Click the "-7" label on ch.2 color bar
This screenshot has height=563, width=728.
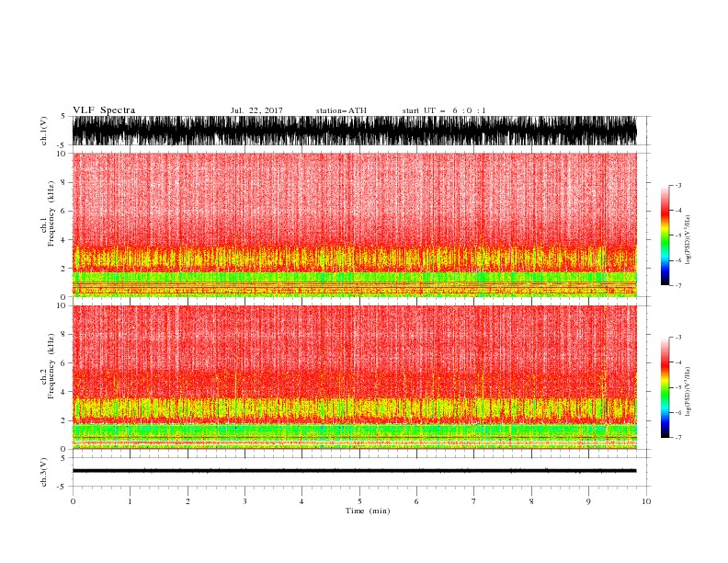[x=678, y=438]
